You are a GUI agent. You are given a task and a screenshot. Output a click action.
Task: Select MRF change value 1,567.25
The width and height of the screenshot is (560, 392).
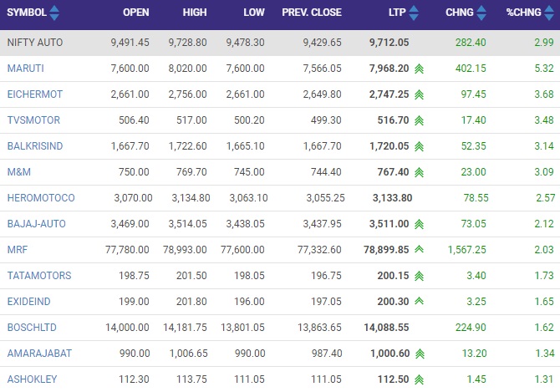[x=466, y=250]
